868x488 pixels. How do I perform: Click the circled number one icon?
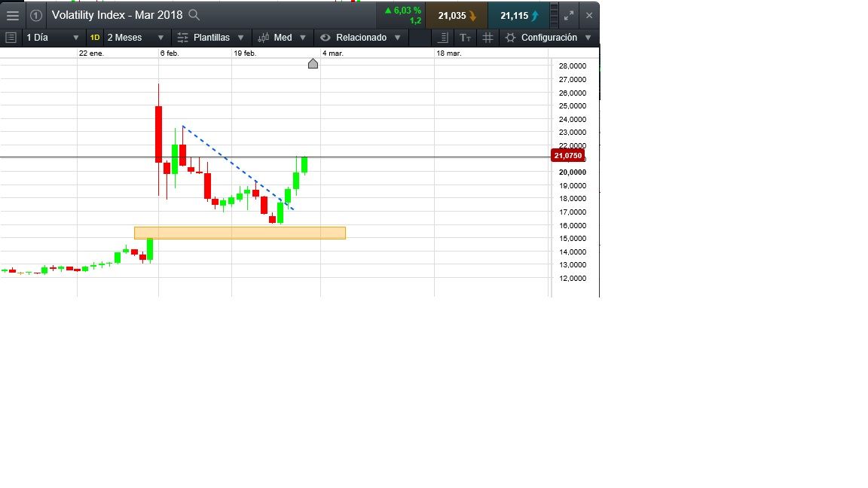(35, 15)
